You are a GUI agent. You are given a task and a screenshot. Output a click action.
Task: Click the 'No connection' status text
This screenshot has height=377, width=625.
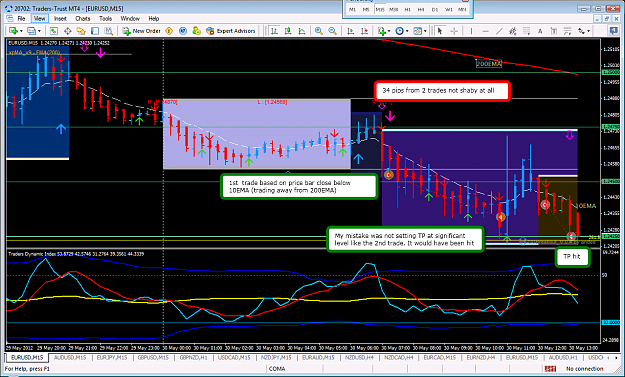(x=584, y=369)
